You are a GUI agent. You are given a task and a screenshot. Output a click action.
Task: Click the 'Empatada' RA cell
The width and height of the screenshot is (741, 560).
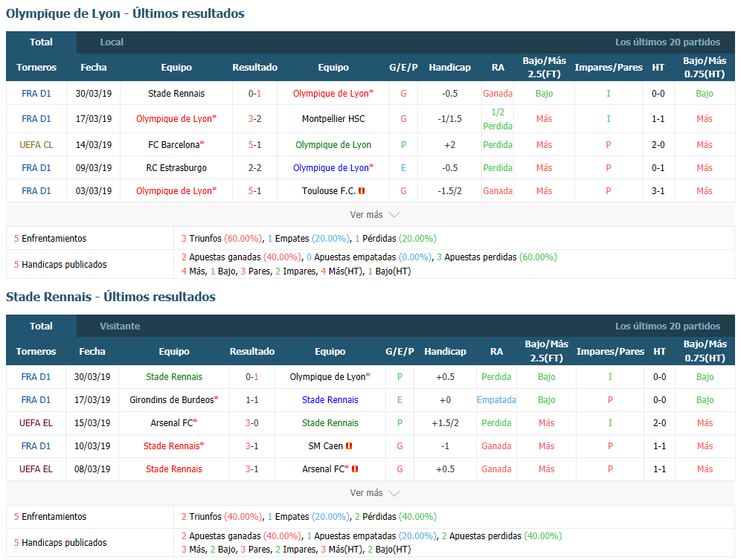(x=496, y=400)
